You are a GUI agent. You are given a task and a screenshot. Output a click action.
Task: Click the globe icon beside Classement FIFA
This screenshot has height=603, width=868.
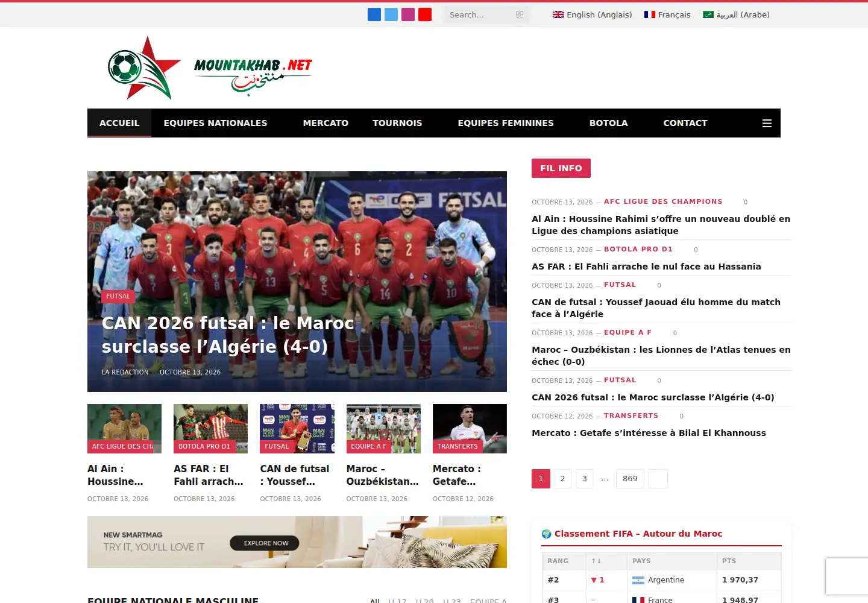click(547, 534)
